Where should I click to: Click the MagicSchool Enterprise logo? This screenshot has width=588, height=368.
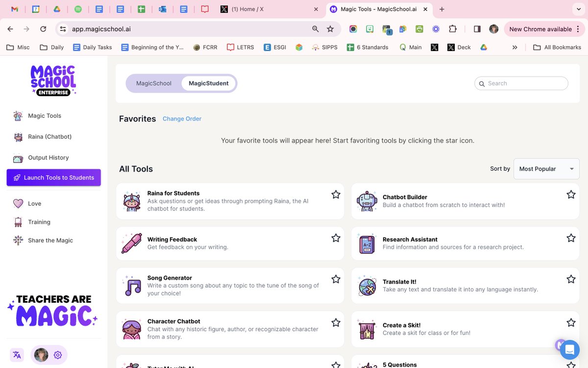coord(53,80)
